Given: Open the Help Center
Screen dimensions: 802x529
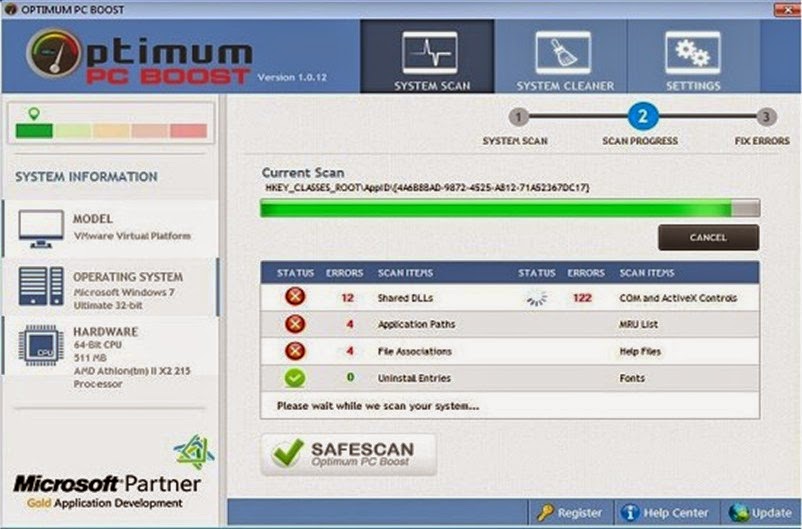Looking at the screenshot, I should click(666, 513).
